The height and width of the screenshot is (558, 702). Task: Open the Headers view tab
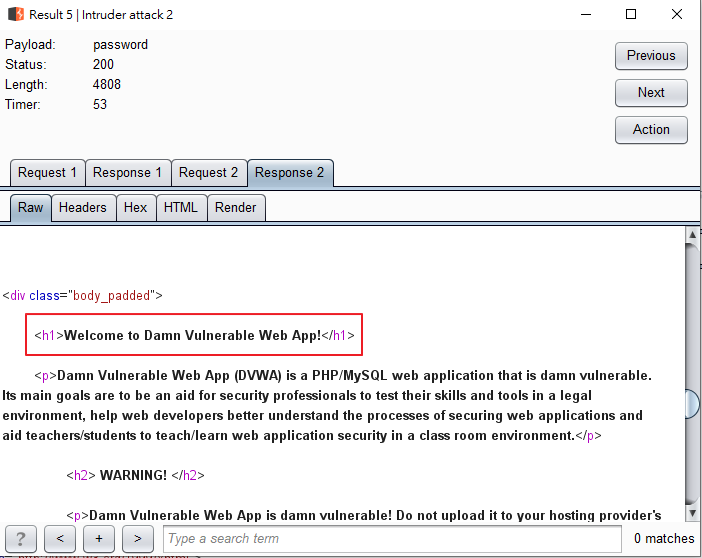pyautogui.click(x=83, y=208)
